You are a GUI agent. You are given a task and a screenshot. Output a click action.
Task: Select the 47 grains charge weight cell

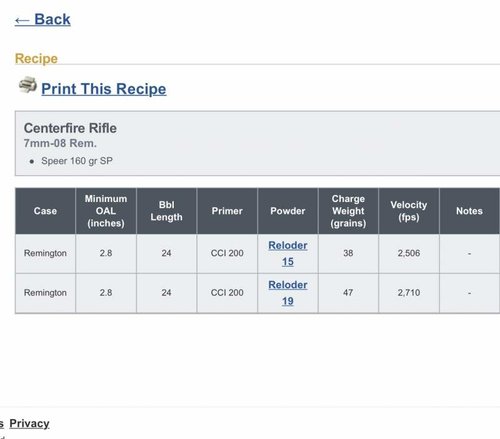coord(348,293)
